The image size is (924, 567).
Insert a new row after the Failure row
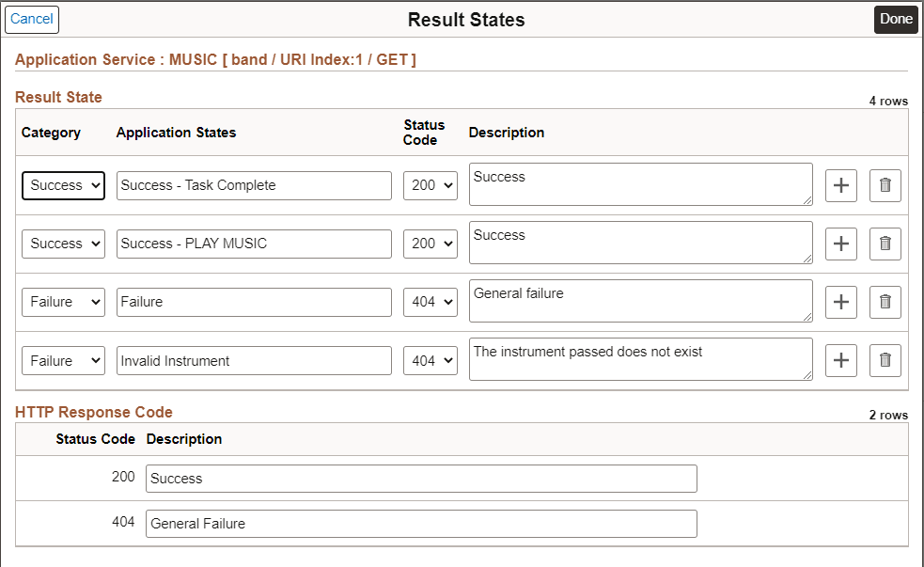coord(840,302)
